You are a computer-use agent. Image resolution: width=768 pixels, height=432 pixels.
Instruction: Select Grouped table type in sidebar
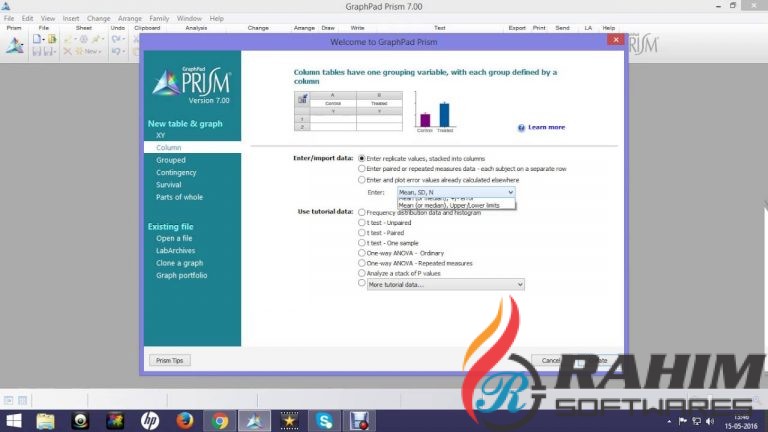coord(171,160)
